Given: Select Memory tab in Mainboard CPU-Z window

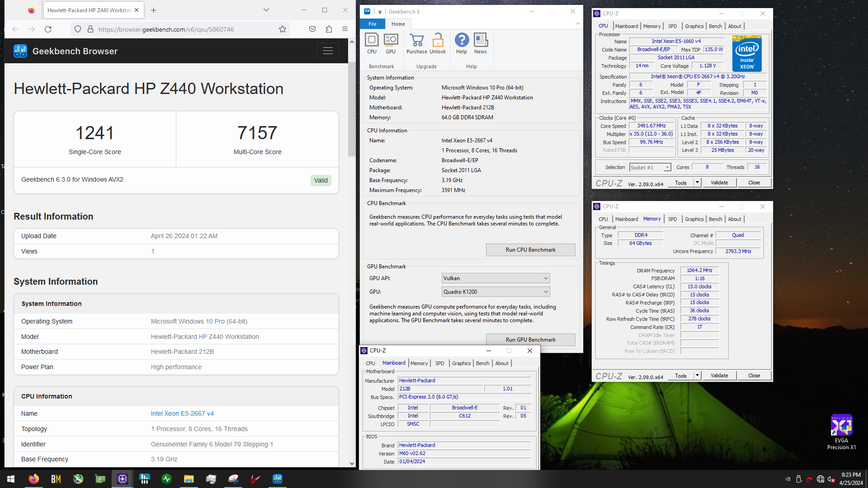Looking at the screenshot, I should coord(419,363).
